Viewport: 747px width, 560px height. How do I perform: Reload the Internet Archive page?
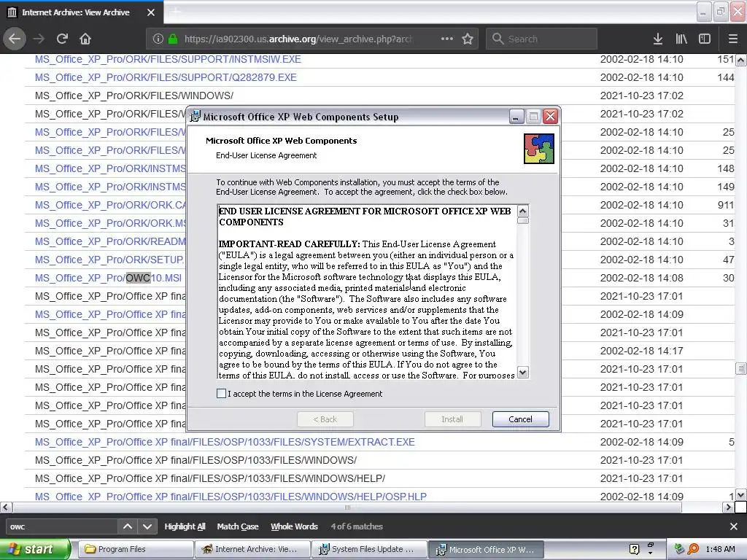(x=62, y=39)
